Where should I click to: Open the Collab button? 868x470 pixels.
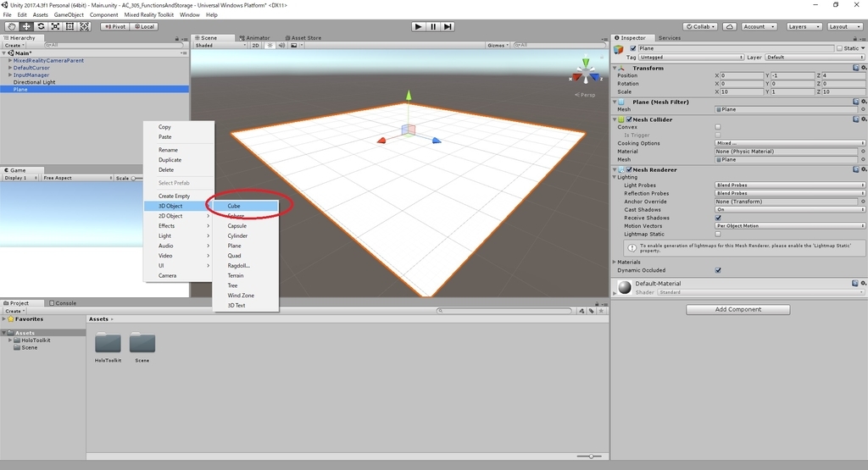point(700,26)
